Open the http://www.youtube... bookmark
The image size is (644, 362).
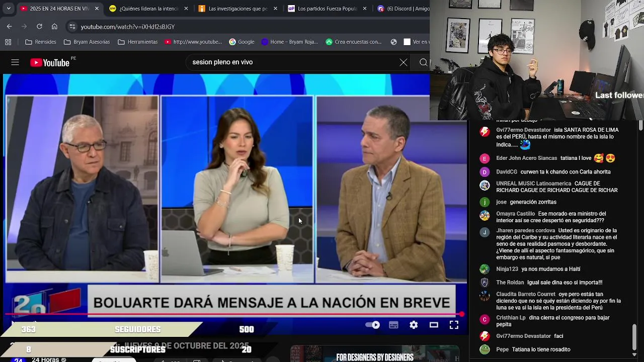pyautogui.click(x=193, y=42)
